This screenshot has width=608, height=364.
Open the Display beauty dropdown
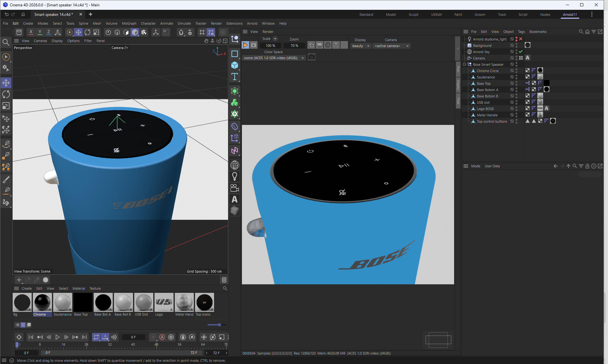click(361, 46)
